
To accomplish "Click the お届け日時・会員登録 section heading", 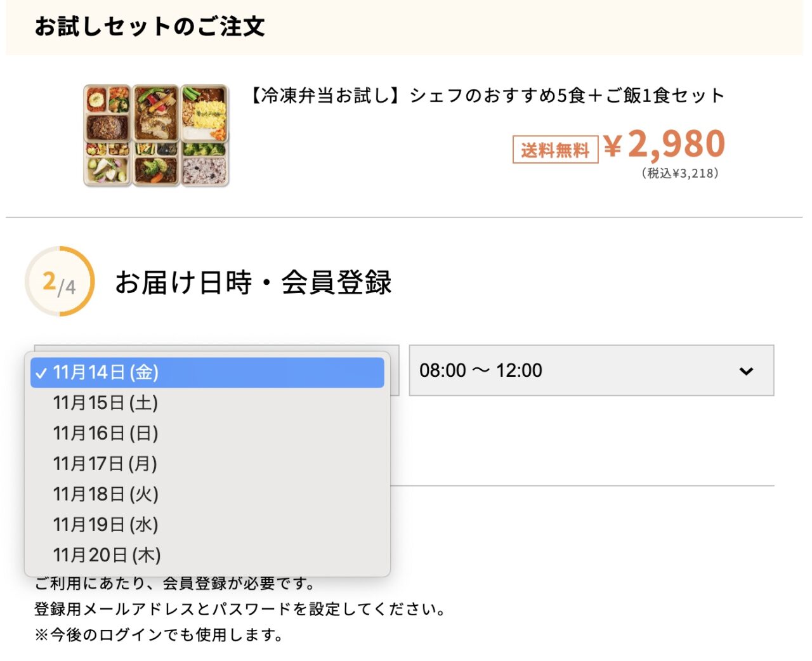I will 253,282.
